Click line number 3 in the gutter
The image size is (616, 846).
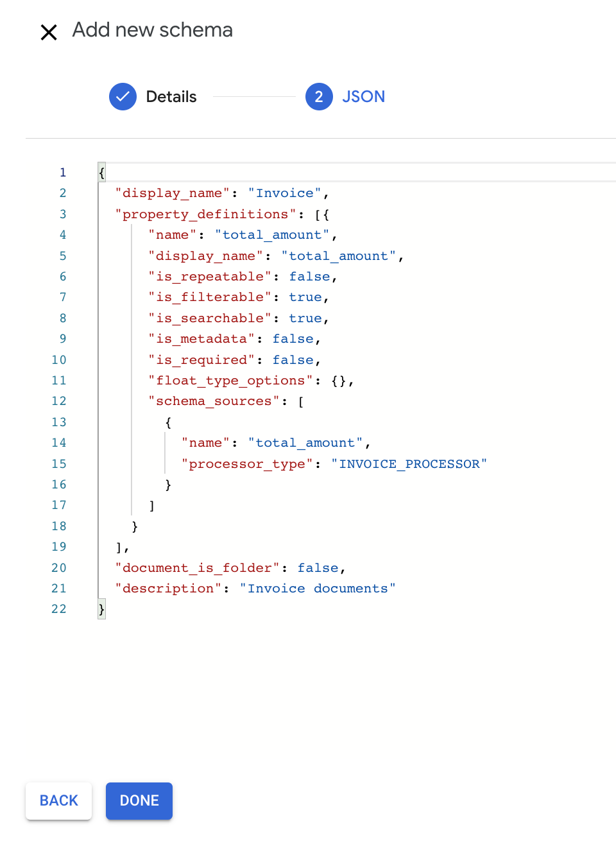point(63,214)
